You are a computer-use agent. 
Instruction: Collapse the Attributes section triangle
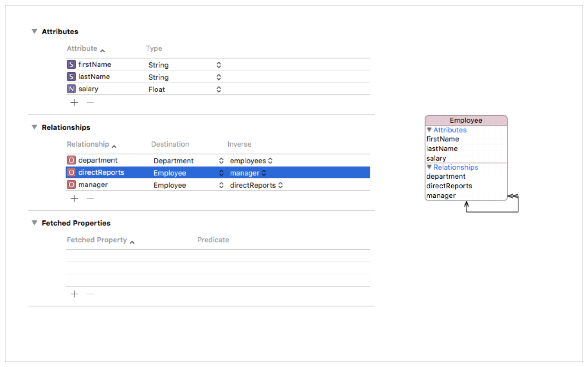[x=35, y=32]
